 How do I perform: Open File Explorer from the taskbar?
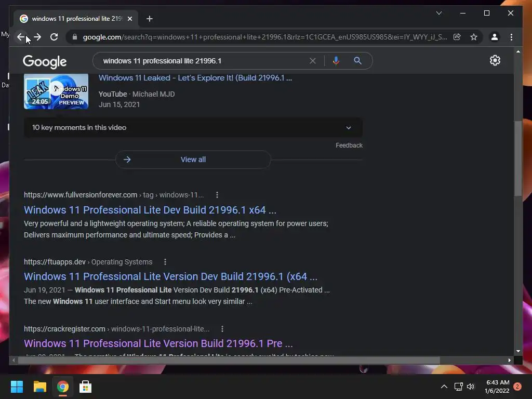coord(39,387)
